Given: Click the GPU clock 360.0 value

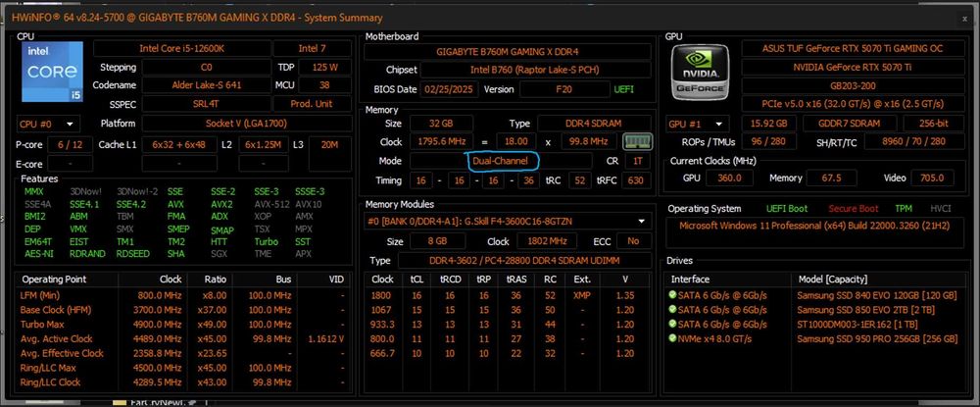Looking at the screenshot, I should (729, 178).
